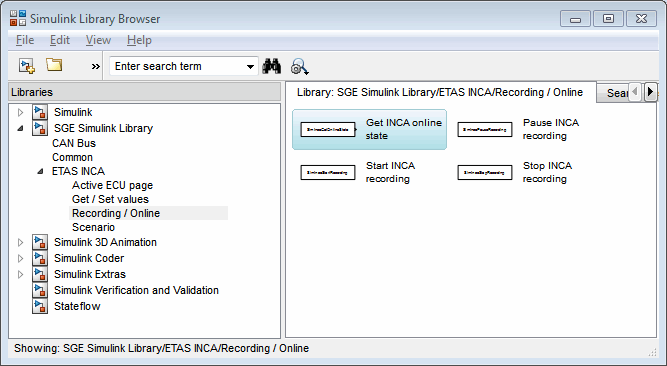
Task: Click the Simulink library icon
Action: [x=40, y=112]
